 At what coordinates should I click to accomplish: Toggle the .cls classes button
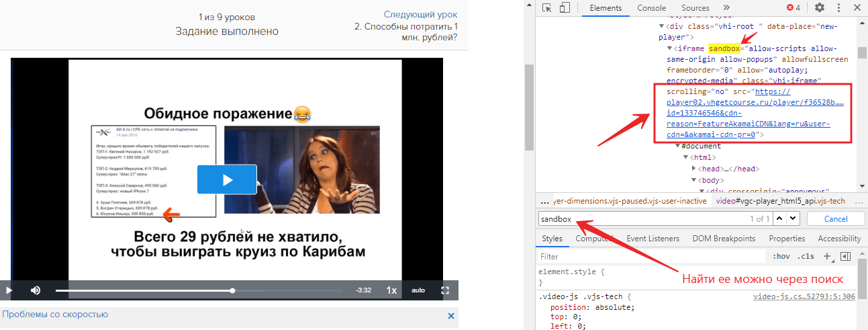806,257
